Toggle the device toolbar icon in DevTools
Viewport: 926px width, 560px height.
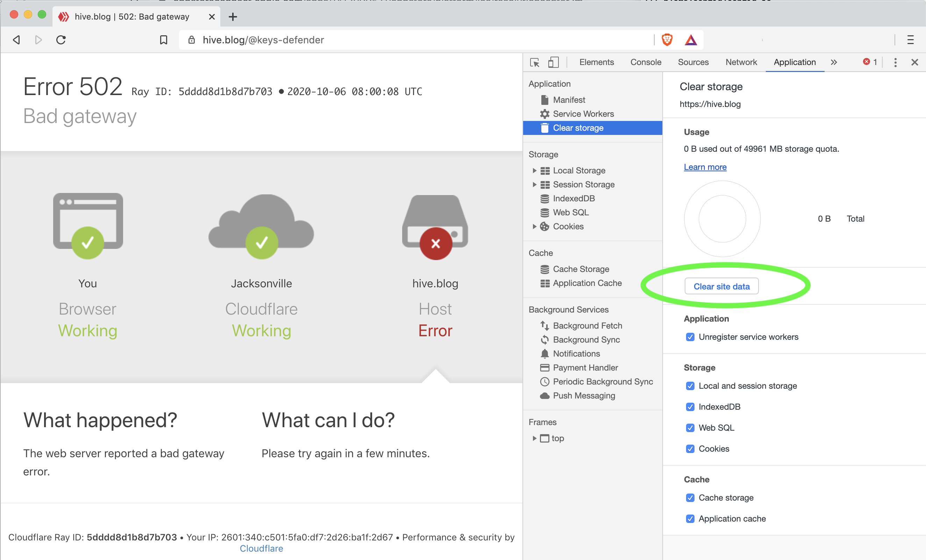click(553, 62)
